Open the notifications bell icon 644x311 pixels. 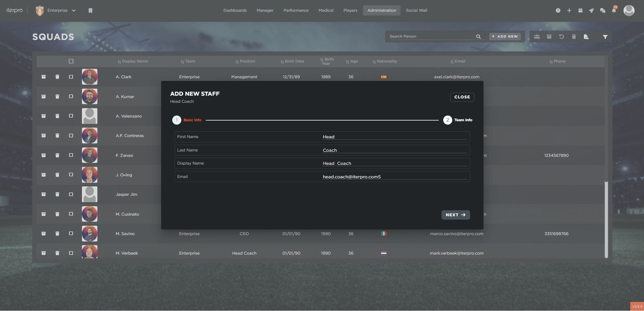pos(614,11)
